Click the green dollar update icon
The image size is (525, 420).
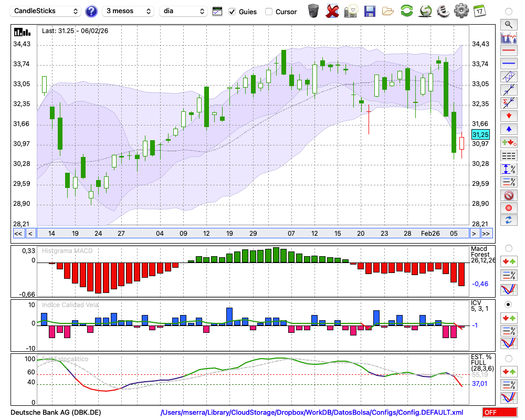(x=425, y=10)
